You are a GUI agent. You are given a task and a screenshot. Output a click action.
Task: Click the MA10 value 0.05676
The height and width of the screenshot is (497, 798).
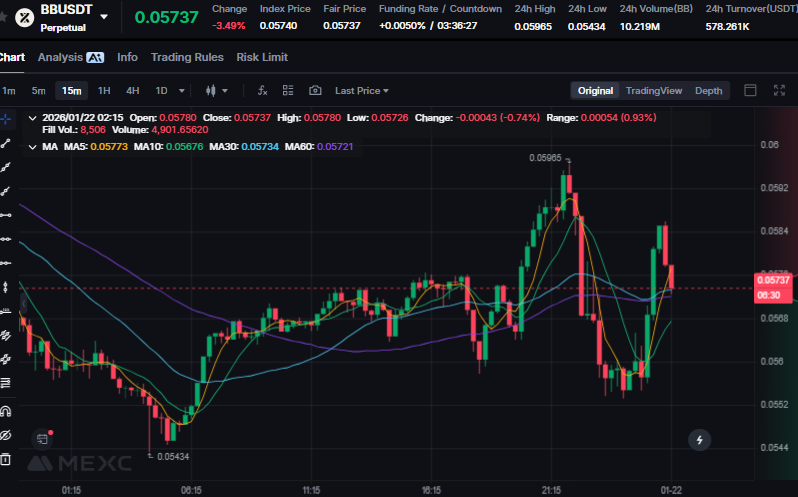(x=184, y=147)
